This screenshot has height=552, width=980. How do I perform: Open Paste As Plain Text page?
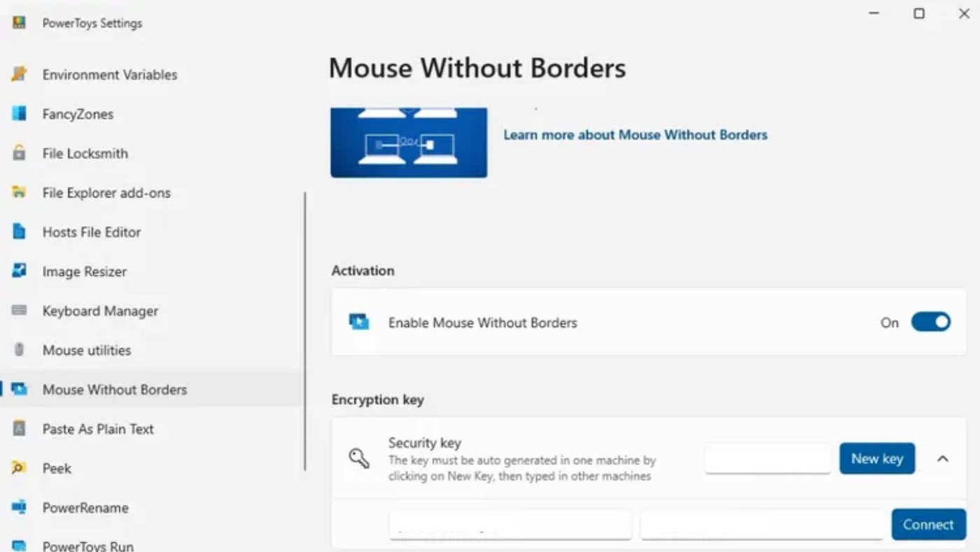click(98, 429)
